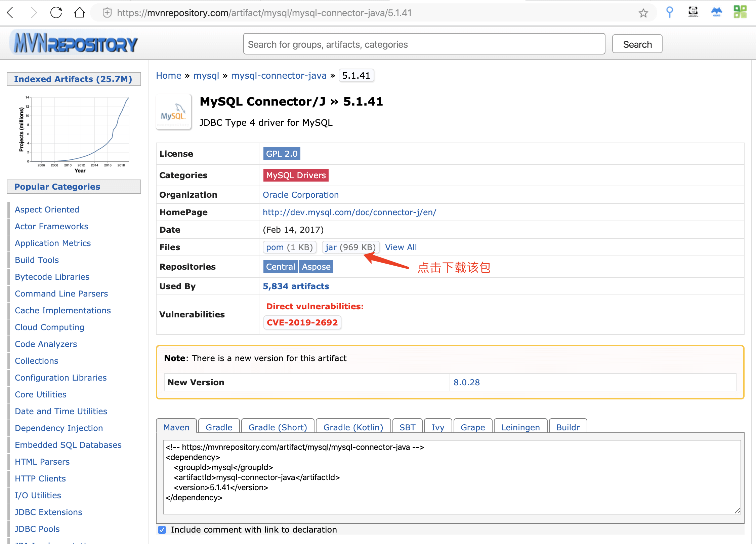Open the Oracle Corporation link

click(x=300, y=195)
